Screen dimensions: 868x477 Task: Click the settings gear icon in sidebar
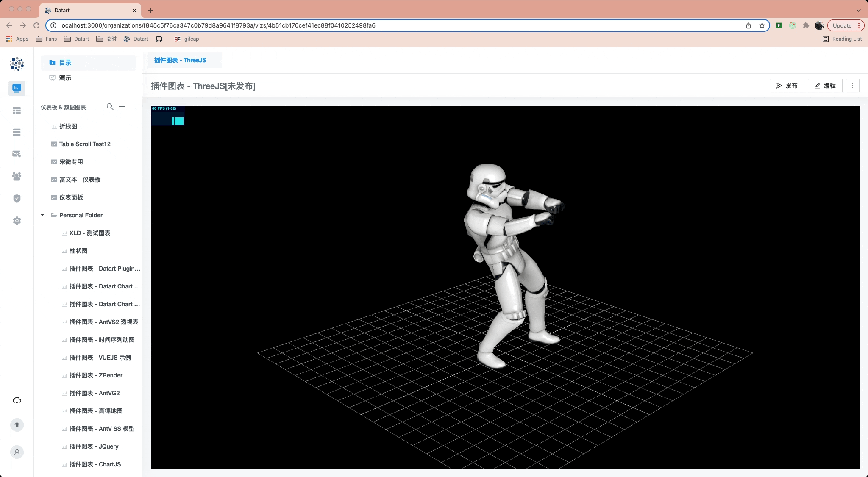pos(17,221)
